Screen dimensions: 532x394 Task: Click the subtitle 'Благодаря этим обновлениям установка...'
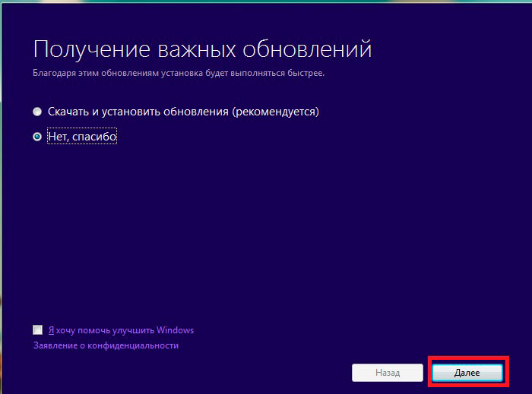point(179,73)
